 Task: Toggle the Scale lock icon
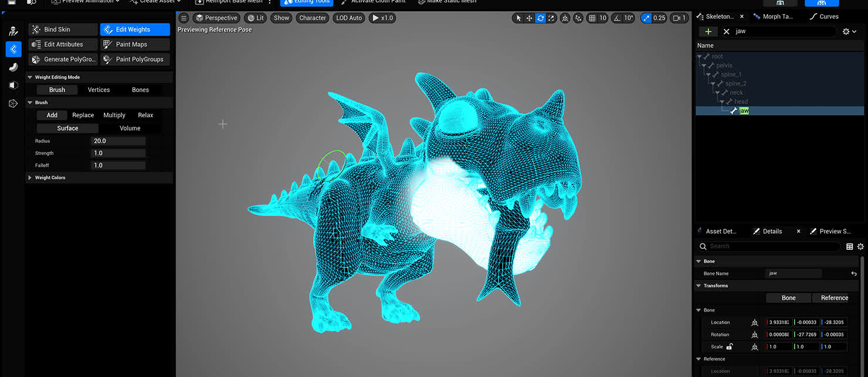click(730, 347)
